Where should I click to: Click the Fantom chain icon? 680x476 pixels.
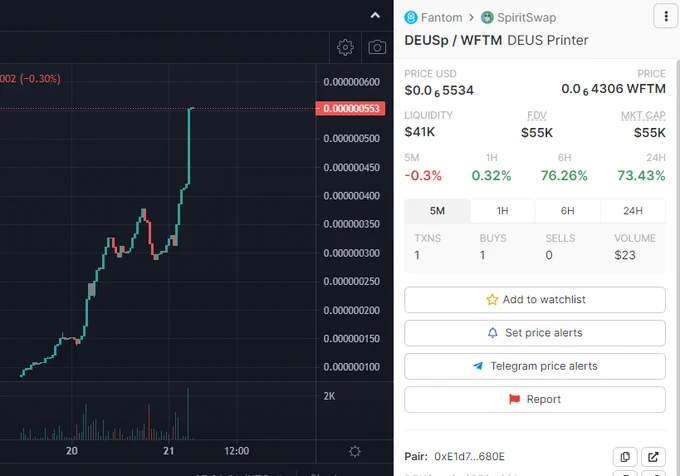click(x=411, y=17)
